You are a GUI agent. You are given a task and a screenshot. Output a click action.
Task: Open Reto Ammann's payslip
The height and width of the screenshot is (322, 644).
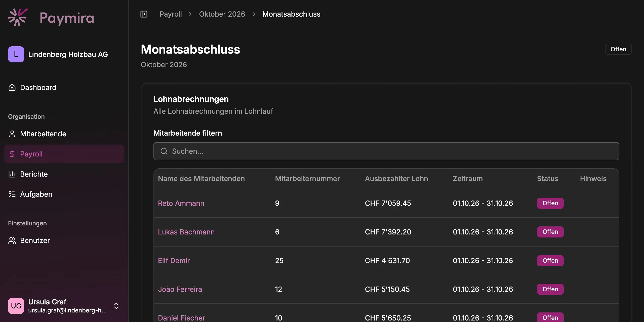click(181, 203)
